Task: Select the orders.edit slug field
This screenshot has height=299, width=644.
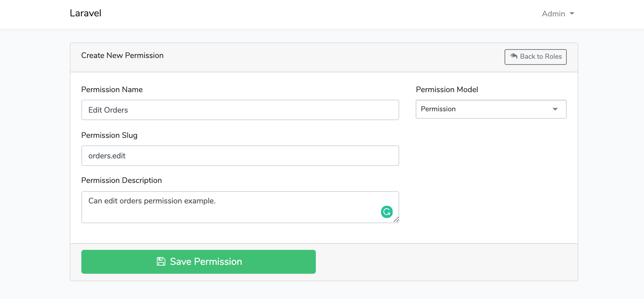Action: coord(240,156)
